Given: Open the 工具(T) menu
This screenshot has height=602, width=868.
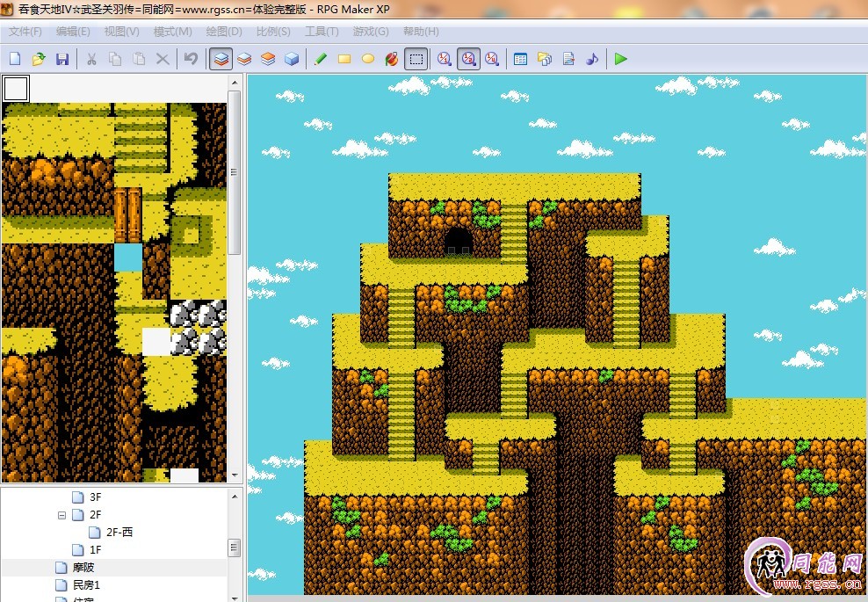Looking at the screenshot, I should click(x=322, y=32).
